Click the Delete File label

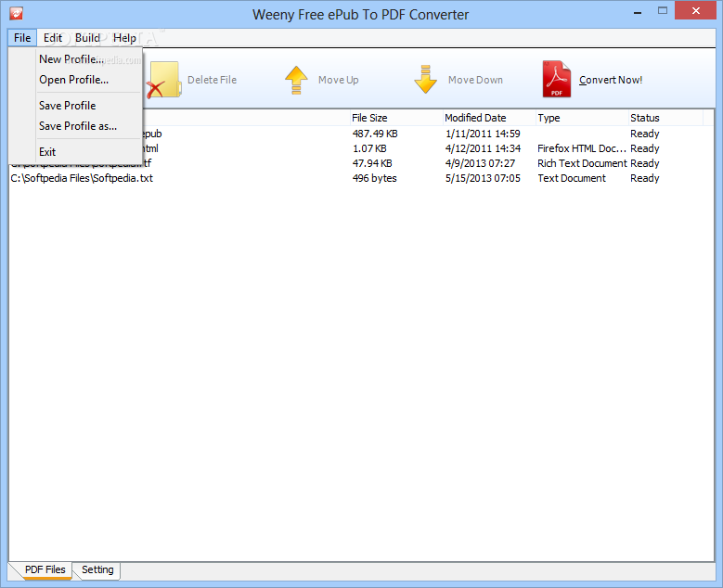213,80
